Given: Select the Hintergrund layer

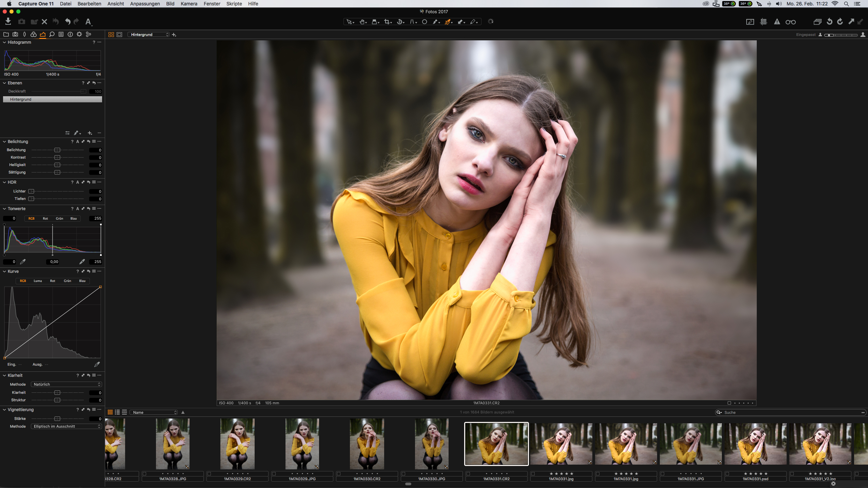Looking at the screenshot, I should coord(52,99).
